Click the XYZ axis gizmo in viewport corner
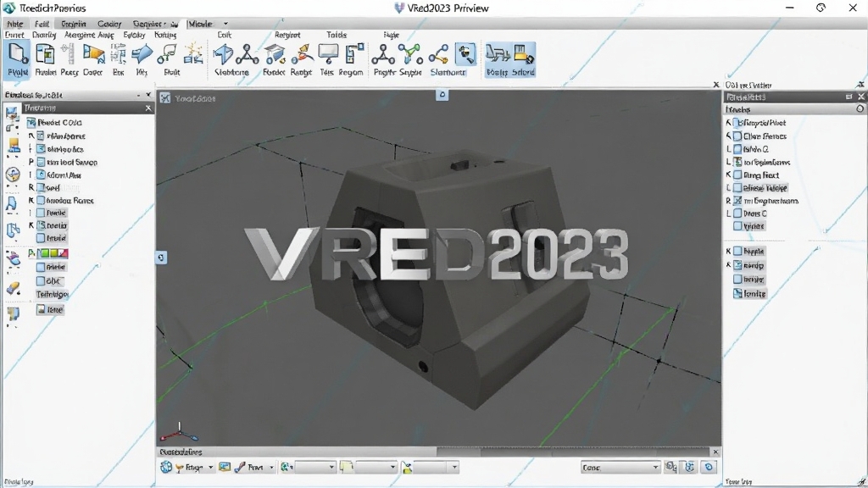868x488 pixels. point(178,431)
